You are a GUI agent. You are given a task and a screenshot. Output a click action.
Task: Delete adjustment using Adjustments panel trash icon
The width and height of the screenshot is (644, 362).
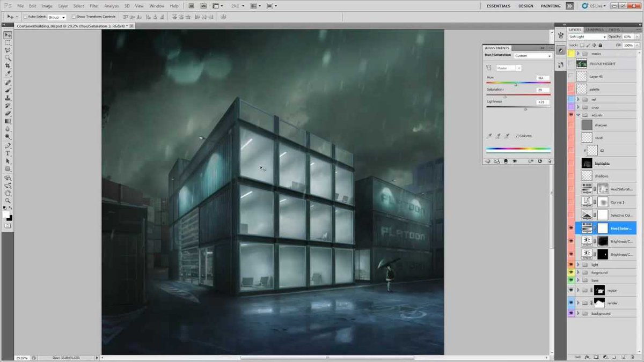(x=548, y=160)
